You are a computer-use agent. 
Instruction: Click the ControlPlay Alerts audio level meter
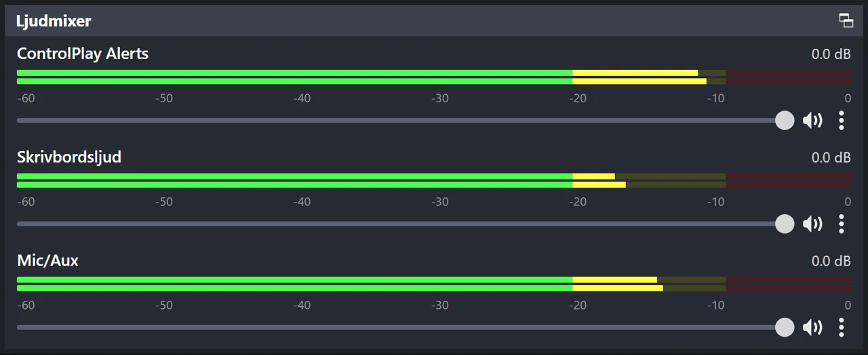pos(434,77)
